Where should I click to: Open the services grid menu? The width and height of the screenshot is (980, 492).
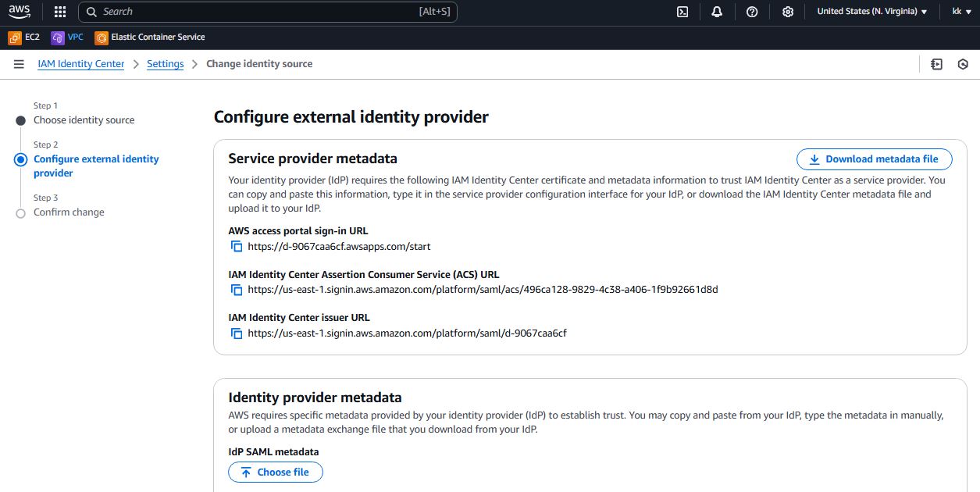pos(60,12)
